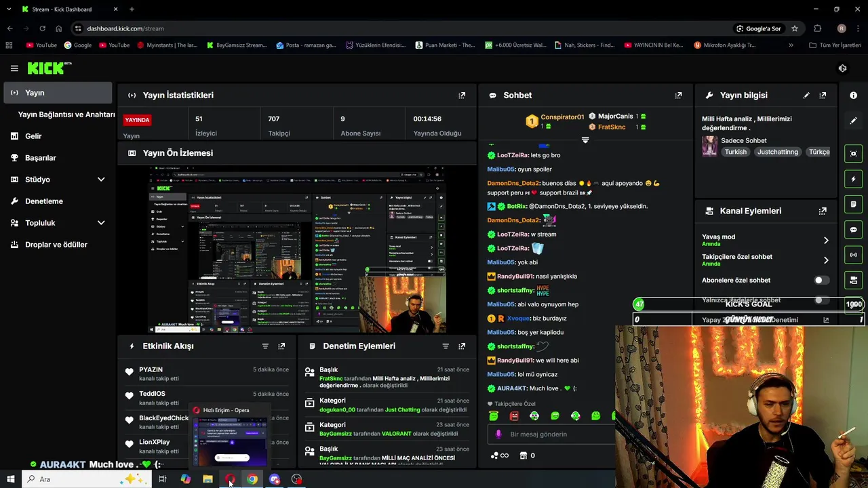Viewport: 868px width, 488px height.
Task: Toggle Yalnızca ifadelerle sohbet switch
Action: (821, 300)
